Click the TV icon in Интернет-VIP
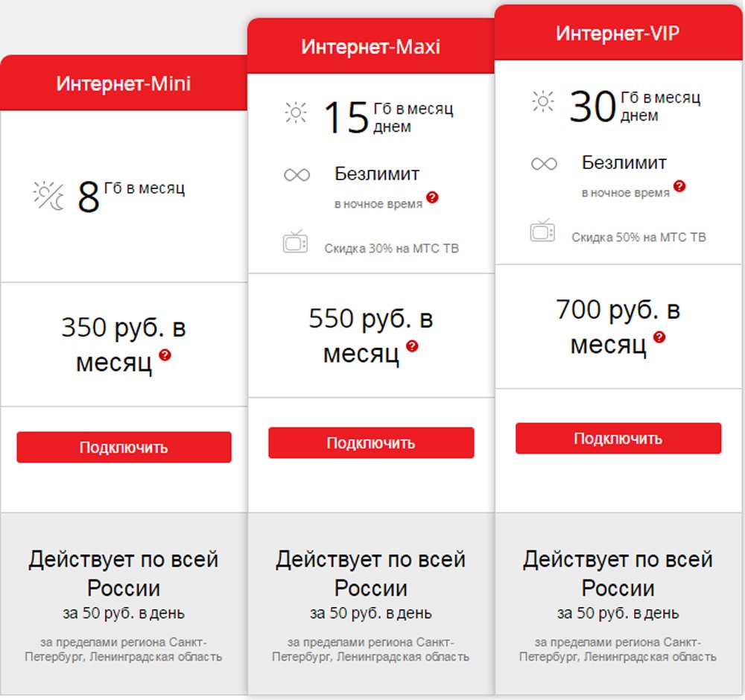The height and width of the screenshot is (700, 745). tap(542, 230)
